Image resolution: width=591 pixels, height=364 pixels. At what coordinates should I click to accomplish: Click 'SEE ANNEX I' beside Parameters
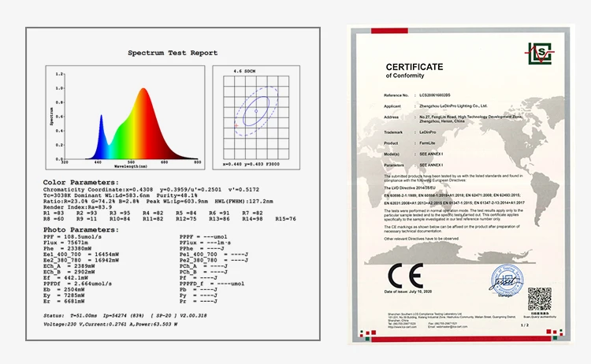pyautogui.click(x=431, y=165)
